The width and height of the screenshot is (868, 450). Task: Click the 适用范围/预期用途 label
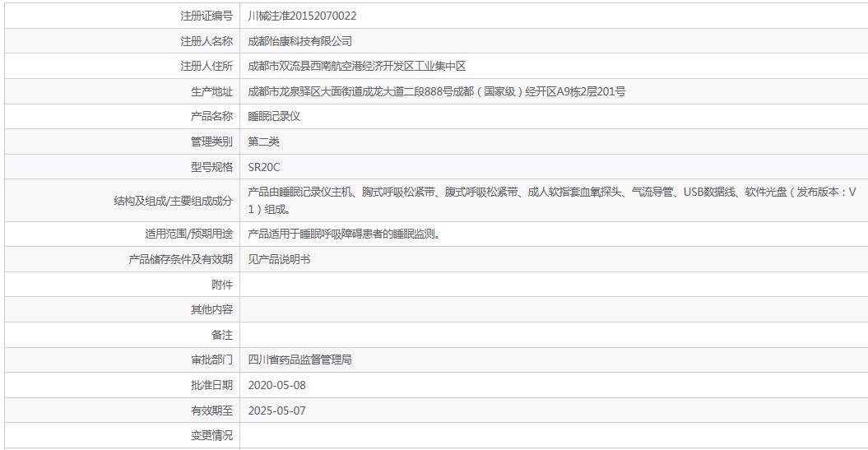pyautogui.click(x=188, y=234)
